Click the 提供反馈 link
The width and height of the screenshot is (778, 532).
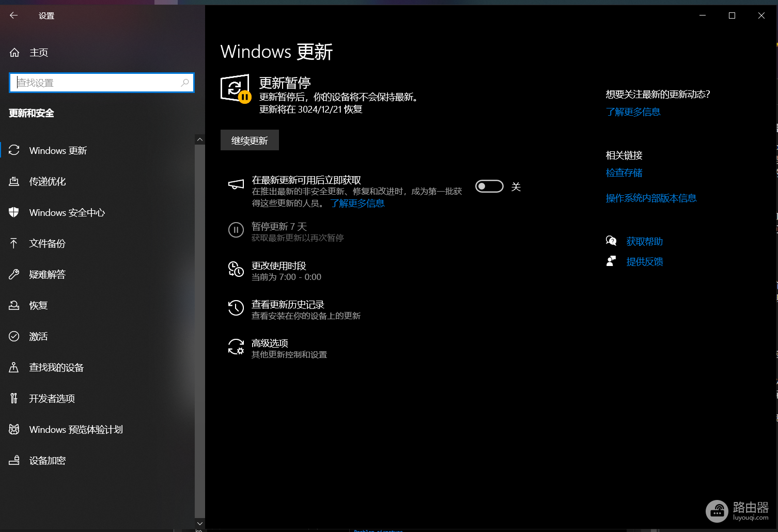[x=644, y=262]
